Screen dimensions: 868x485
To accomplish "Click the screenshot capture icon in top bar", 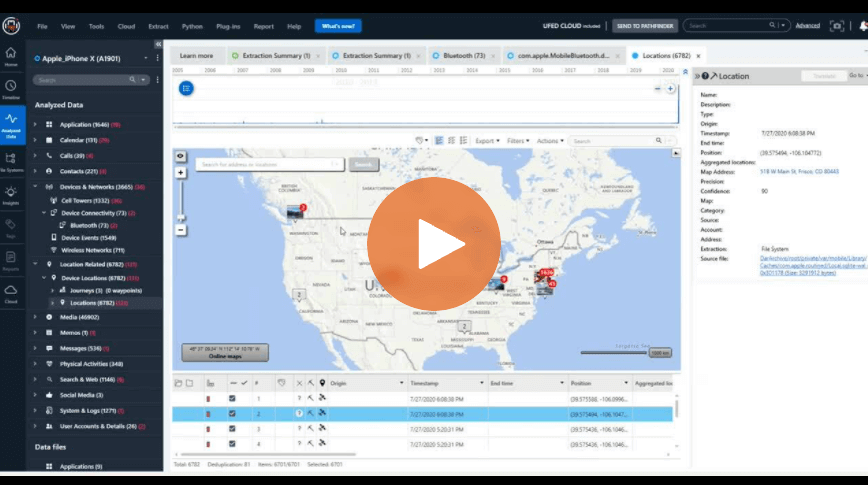I will pos(836,25).
